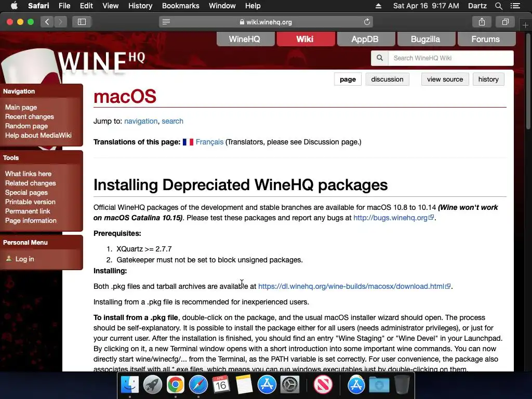Click Log in under Personal Menu
The height and width of the screenshot is (399, 532).
click(x=24, y=259)
